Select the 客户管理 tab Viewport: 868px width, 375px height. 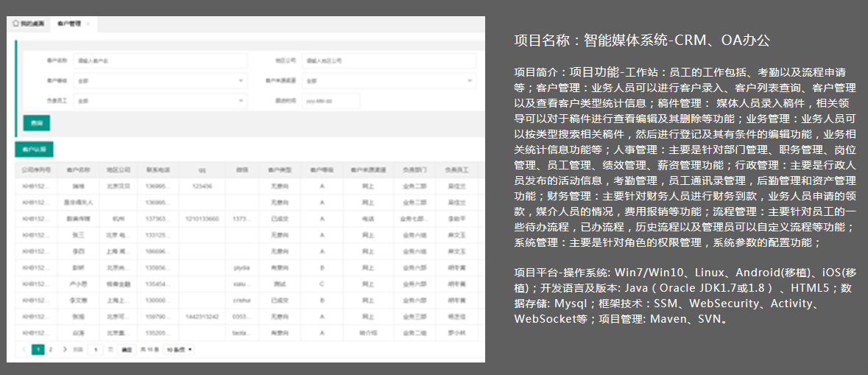pos(68,24)
